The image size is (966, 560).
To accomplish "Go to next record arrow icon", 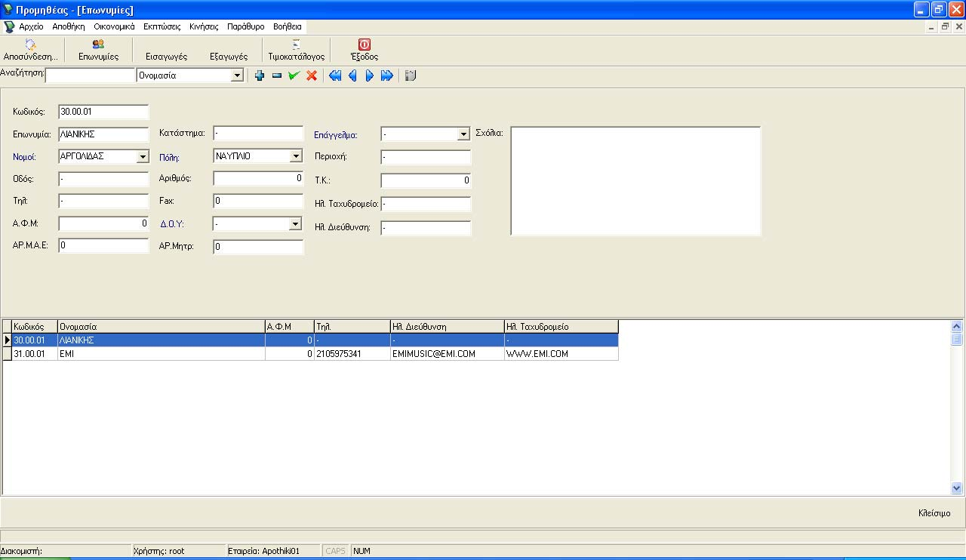I will tap(370, 75).
